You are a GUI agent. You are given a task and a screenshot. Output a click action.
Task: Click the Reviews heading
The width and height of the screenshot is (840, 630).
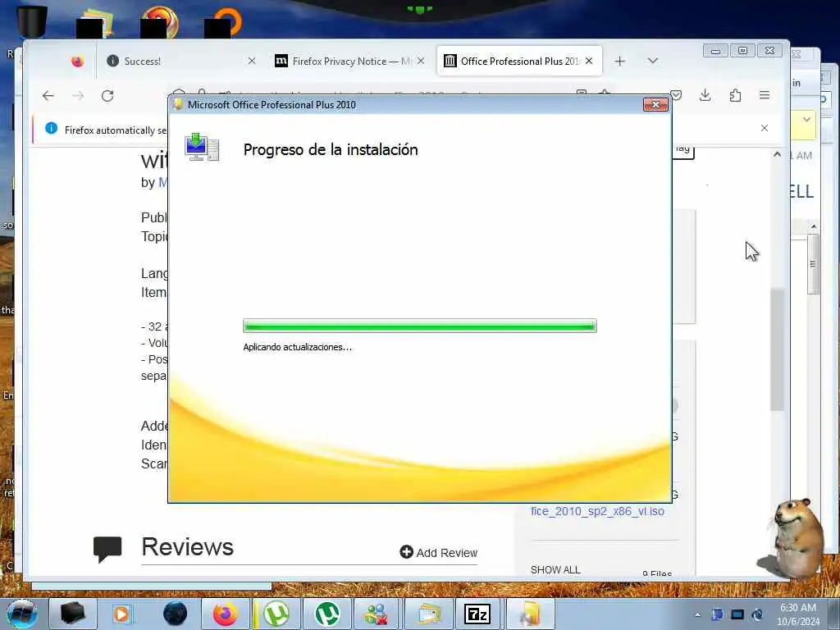188,547
